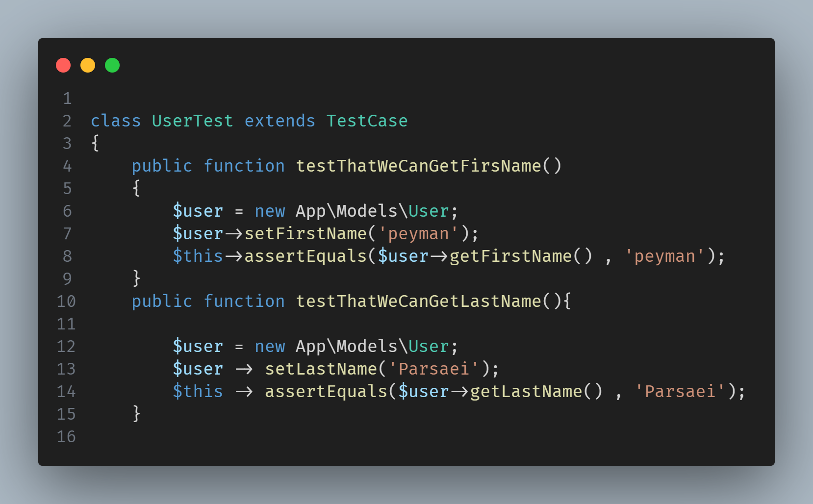Click the green maximize dot
The height and width of the screenshot is (504, 813).
pos(112,65)
